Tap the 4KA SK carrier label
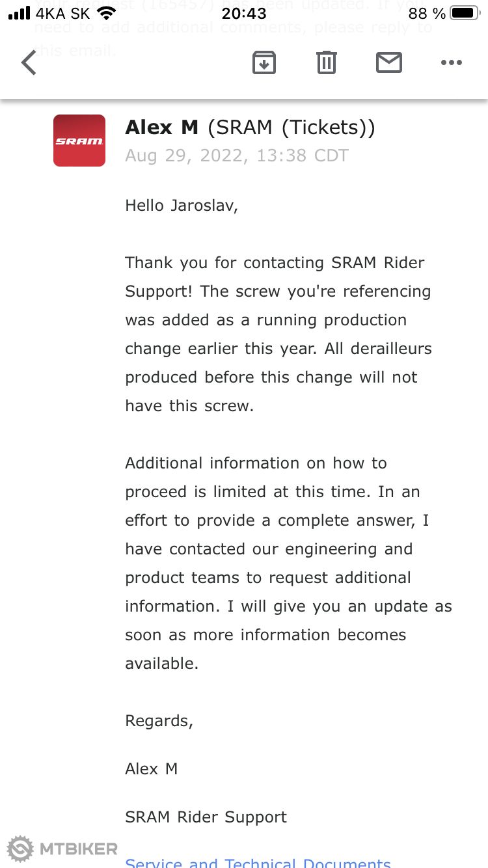This screenshot has height=868, width=488. pos(63,13)
